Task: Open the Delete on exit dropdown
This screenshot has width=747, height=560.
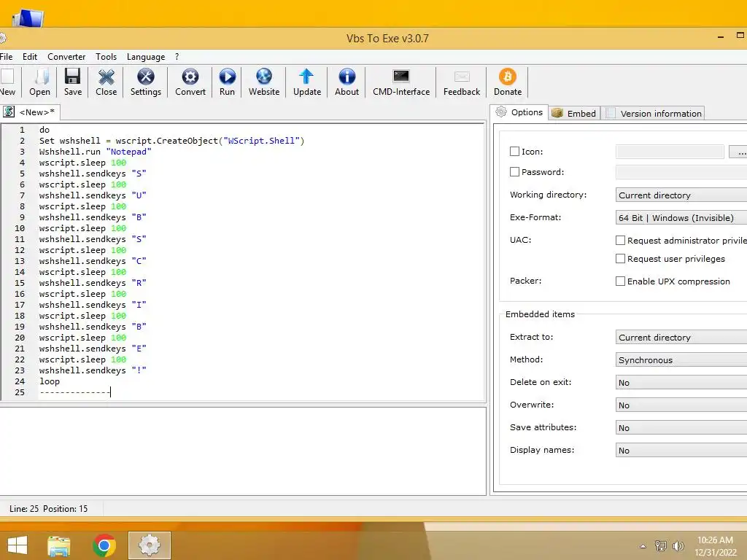Action: pos(681,382)
